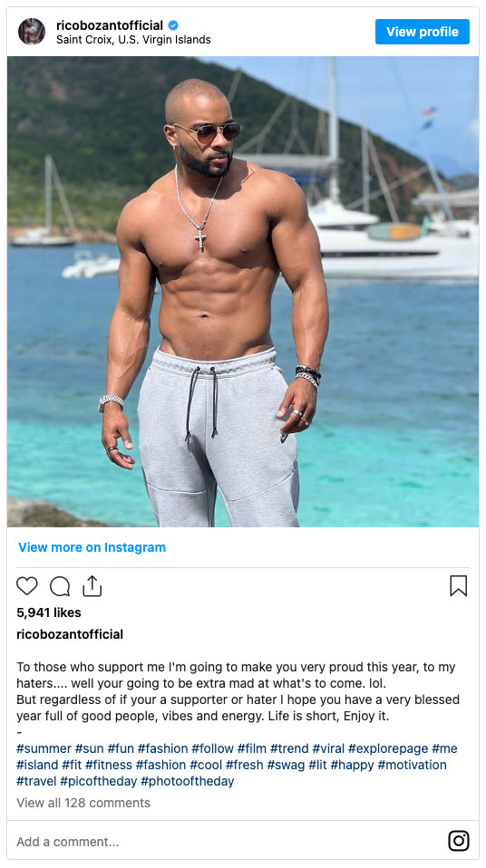Expand View all 128 comments

pyautogui.click(x=83, y=803)
